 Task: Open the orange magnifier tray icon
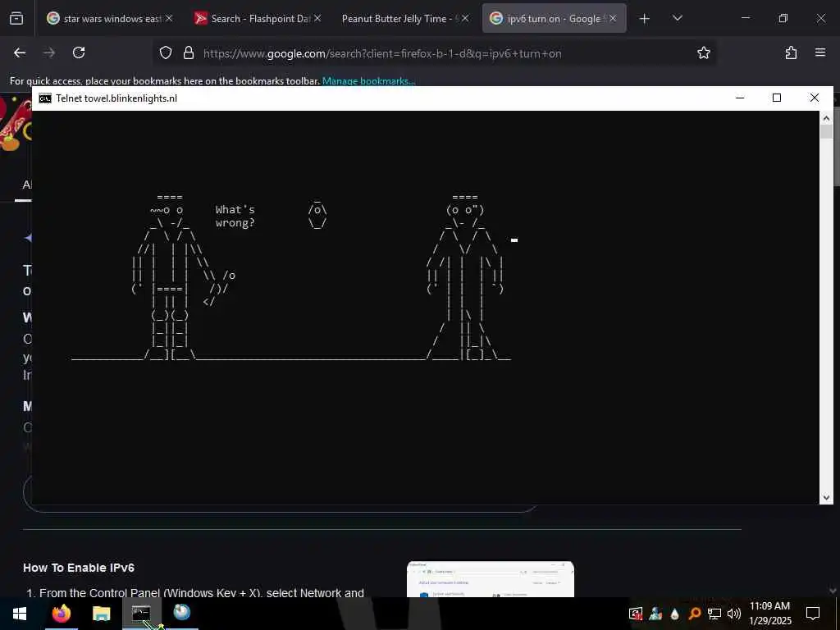coord(694,614)
